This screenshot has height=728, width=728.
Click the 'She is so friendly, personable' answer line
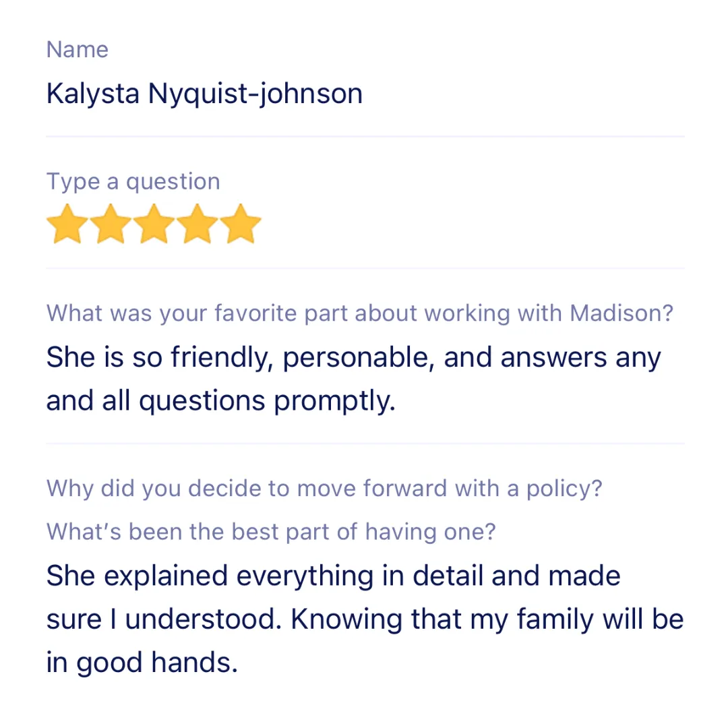click(x=354, y=358)
